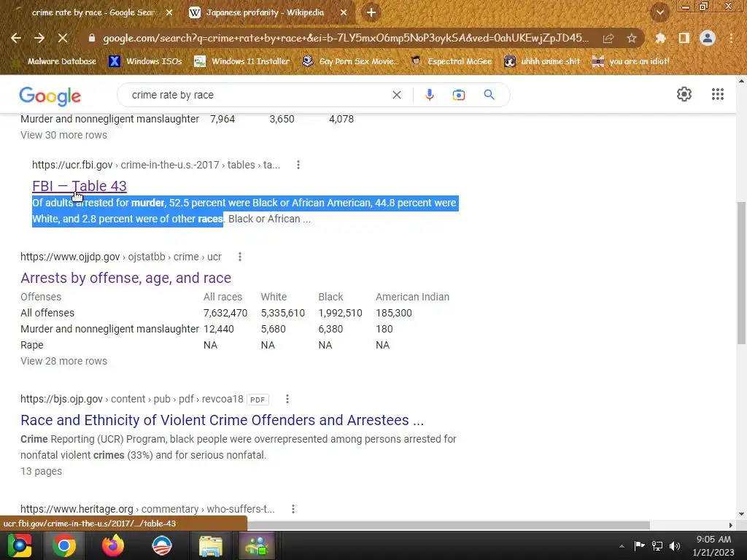Bookmark this page with the star icon

[x=632, y=39]
